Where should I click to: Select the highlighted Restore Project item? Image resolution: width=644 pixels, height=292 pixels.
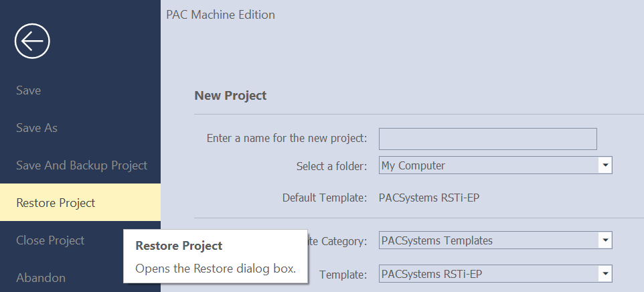[x=80, y=202]
